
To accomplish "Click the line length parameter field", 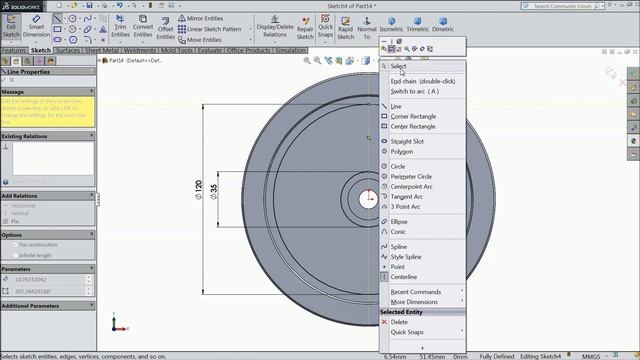I will click(48, 280).
